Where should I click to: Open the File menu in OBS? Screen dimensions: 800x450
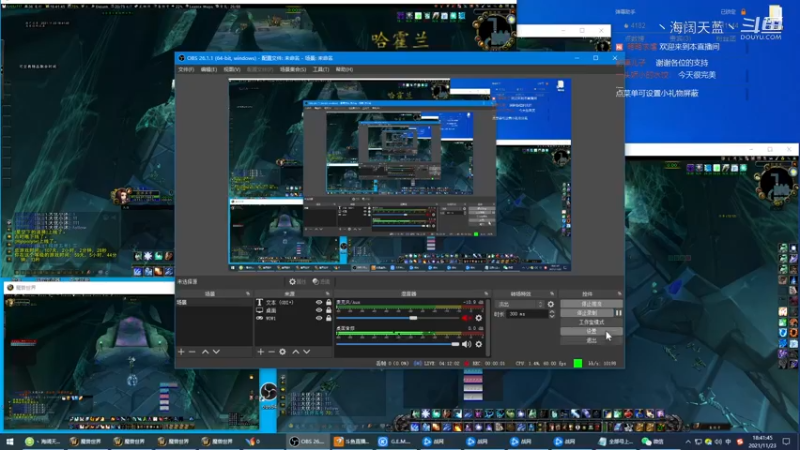pos(186,69)
